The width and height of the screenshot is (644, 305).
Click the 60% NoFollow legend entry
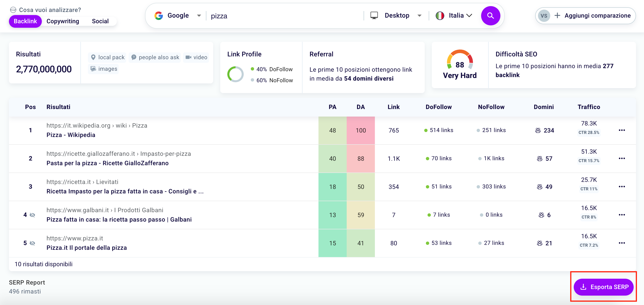(272, 80)
